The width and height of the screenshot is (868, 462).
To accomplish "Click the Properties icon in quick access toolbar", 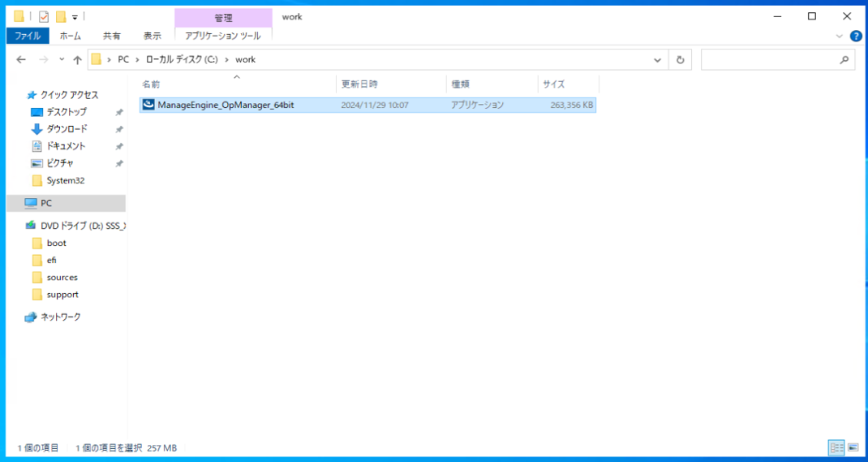I will click(x=44, y=16).
